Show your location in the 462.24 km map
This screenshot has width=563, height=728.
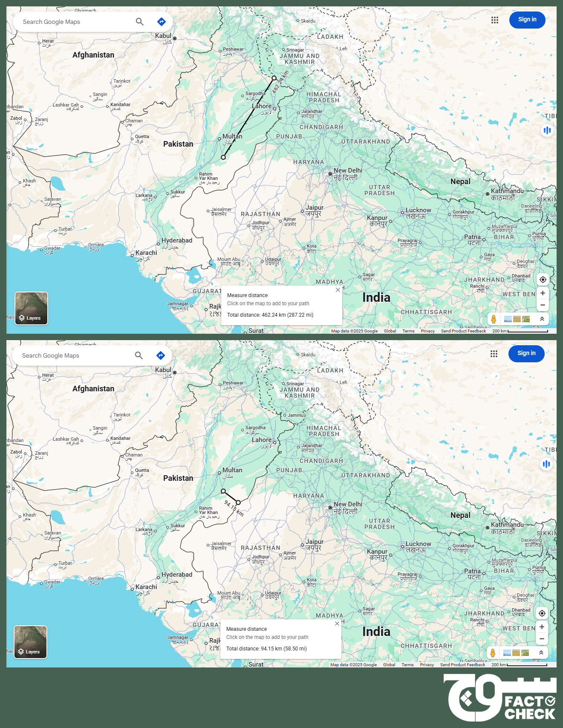coord(543,280)
